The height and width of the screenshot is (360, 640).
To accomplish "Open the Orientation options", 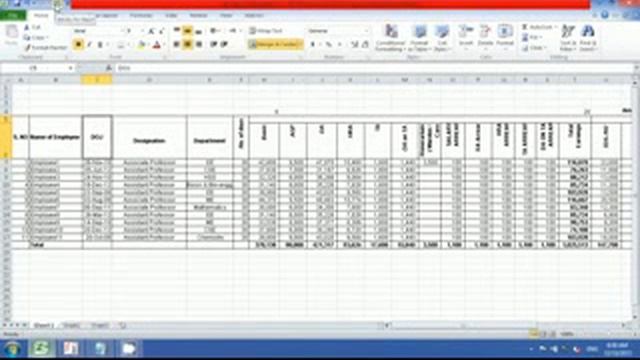I will 215,31.
